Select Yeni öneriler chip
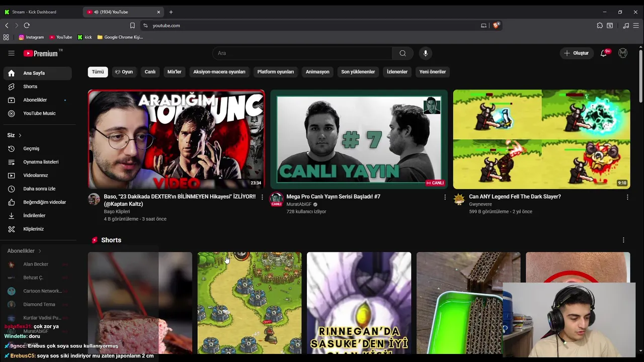The image size is (644, 362). [433, 72]
